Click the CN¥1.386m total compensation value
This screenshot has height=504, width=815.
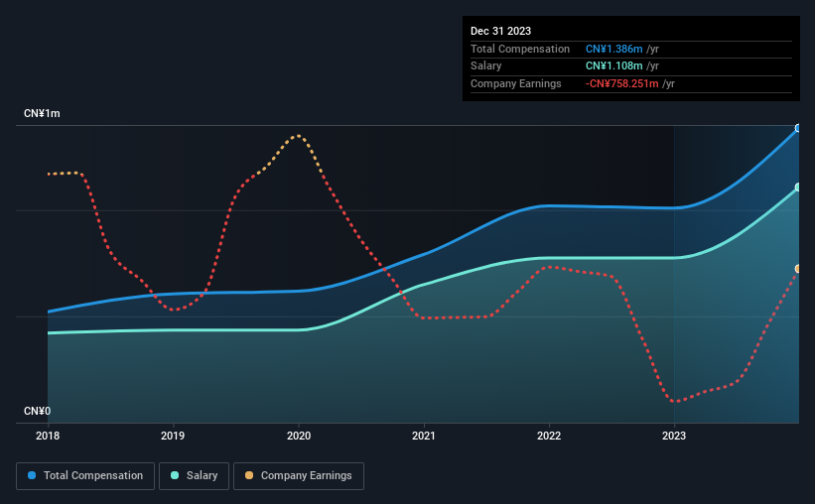pos(613,49)
